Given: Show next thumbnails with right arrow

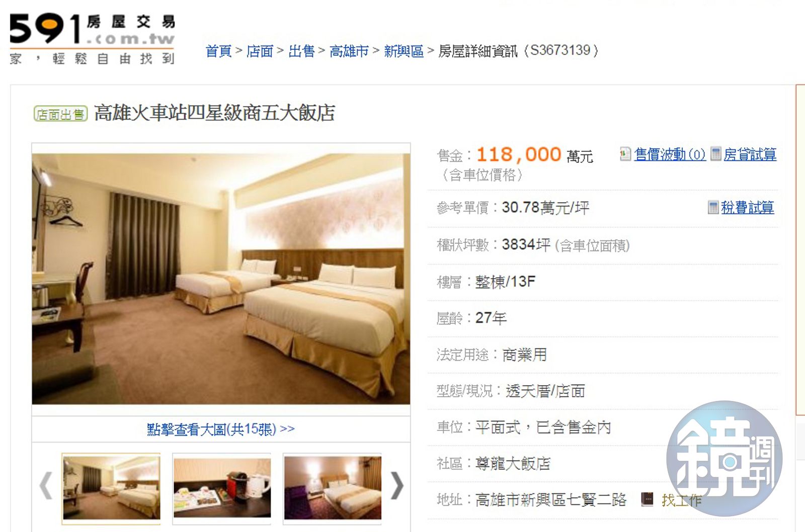Looking at the screenshot, I should 397,486.
